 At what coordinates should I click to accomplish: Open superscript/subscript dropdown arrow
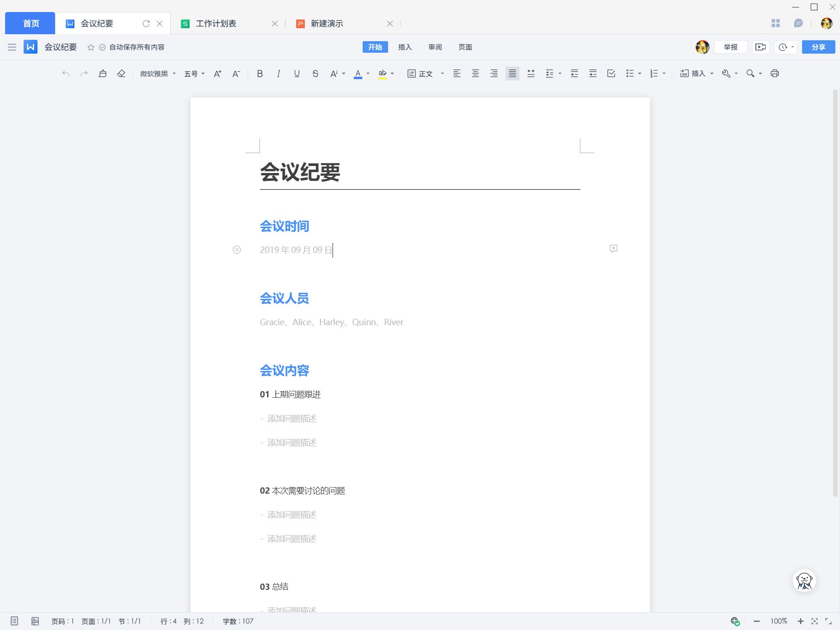click(x=344, y=74)
